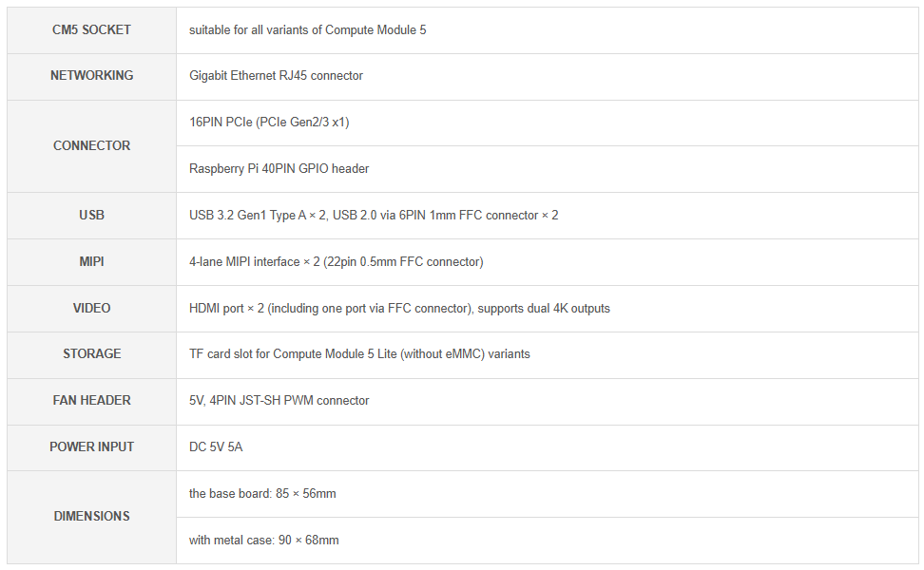924x570 pixels.
Task: Click the VIDEO row header
Action: (91, 308)
